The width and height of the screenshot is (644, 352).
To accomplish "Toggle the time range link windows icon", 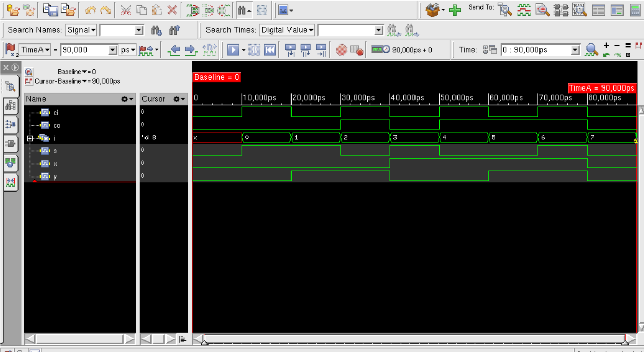I will tap(490, 50).
